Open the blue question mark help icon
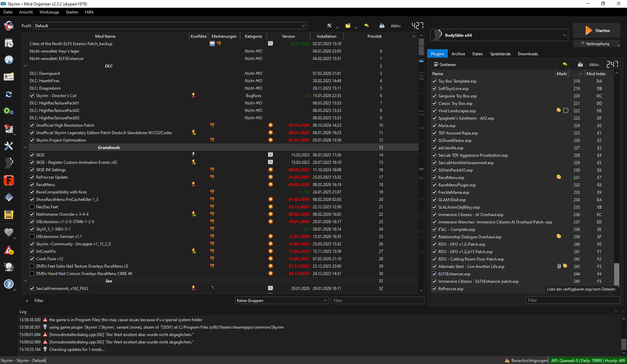 [x=9, y=284]
